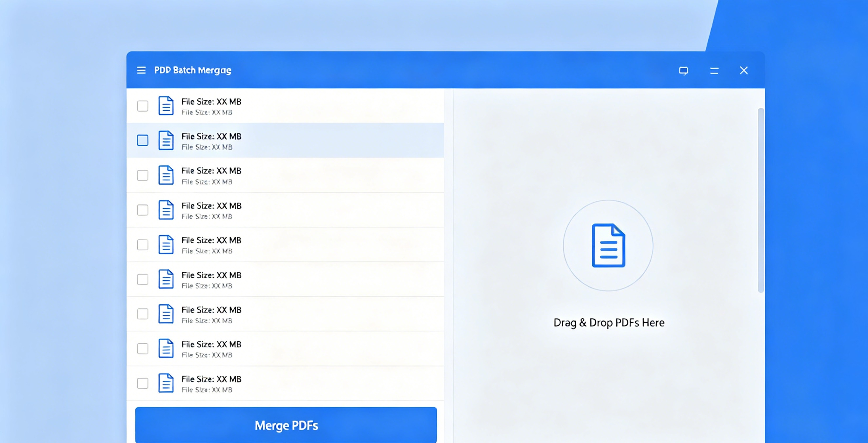Click the file icon in the topmost list row

click(166, 106)
